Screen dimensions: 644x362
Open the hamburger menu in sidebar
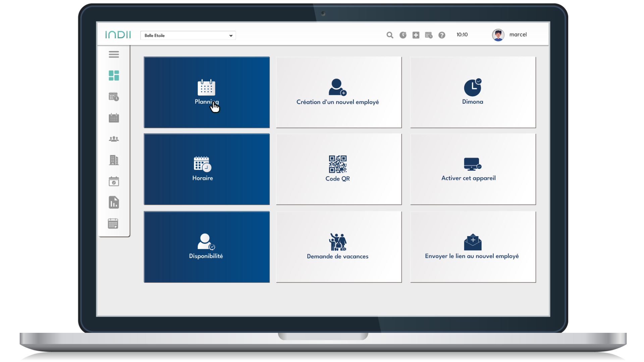point(114,54)
